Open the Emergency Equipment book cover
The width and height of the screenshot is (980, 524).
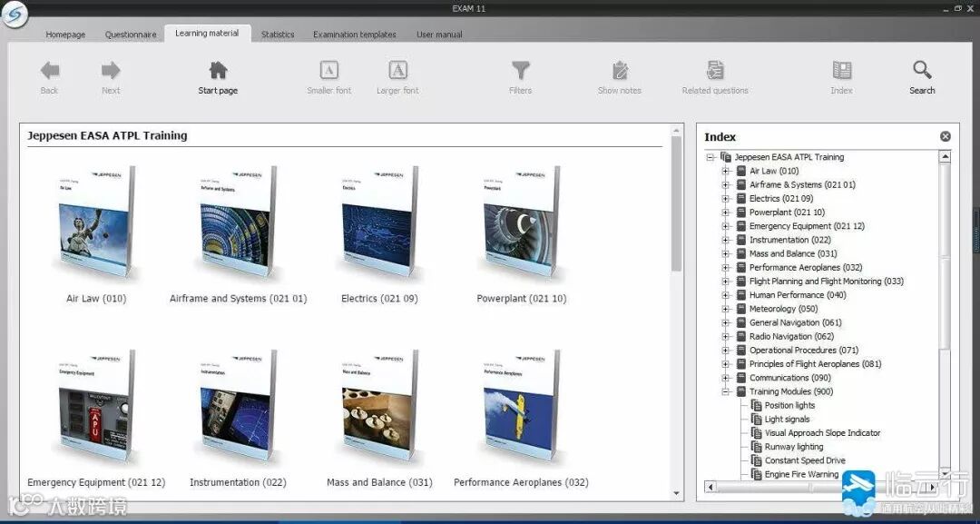coord(95,405)
